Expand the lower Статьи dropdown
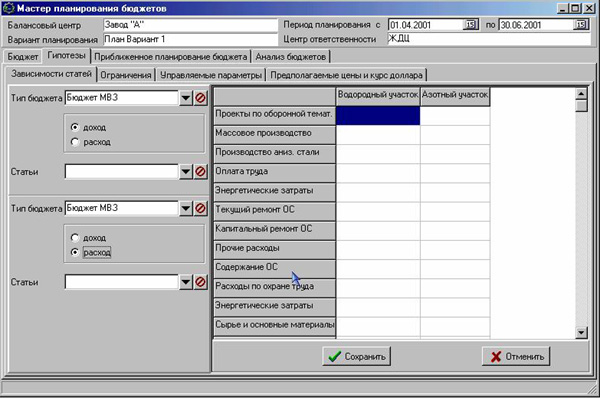Viewport: 600px width, 398px height. (186, 282)
